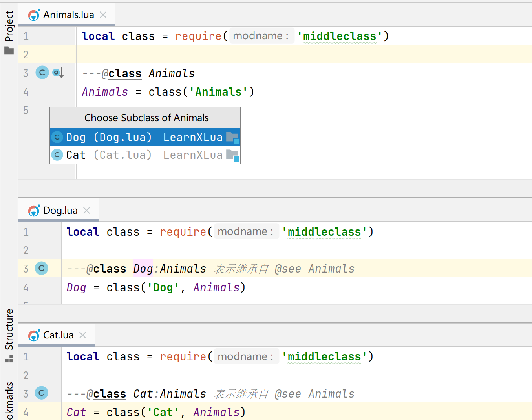
Task: Close the Cat.lua tab
Action: pos(82,335)
